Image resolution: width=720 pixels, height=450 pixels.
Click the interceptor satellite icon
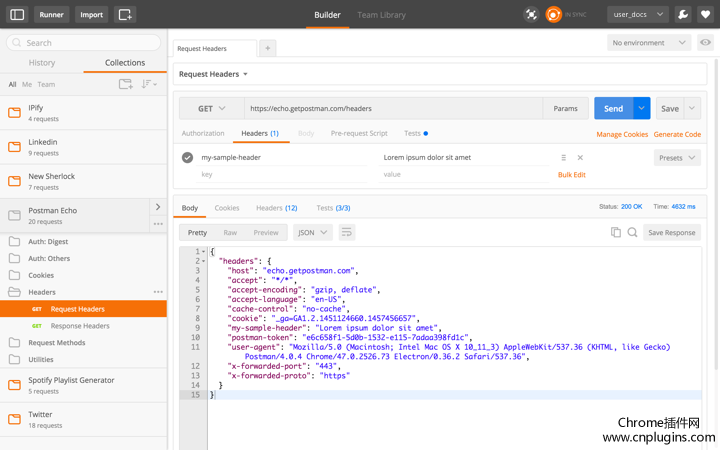click(531, 15)
